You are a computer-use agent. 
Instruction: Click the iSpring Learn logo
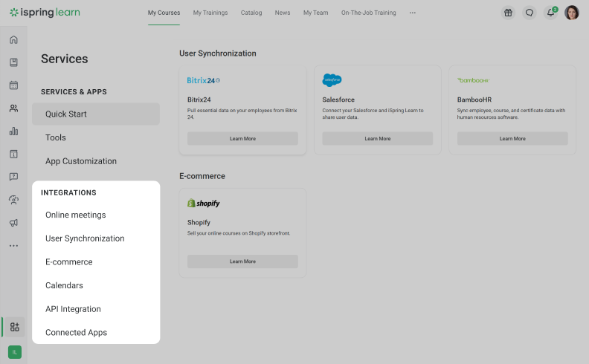point(45,13)
